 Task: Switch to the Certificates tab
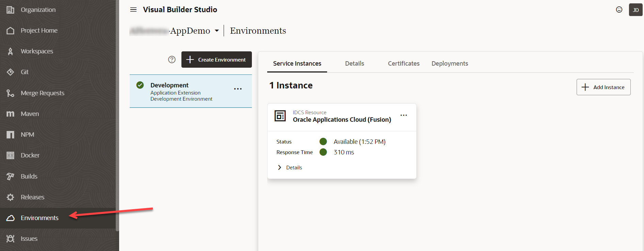404,64
